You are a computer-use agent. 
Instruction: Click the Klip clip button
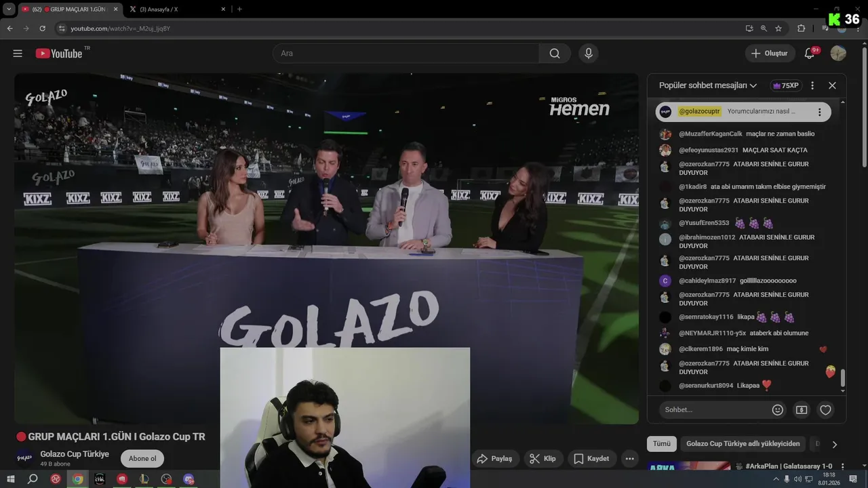[542, 459]
